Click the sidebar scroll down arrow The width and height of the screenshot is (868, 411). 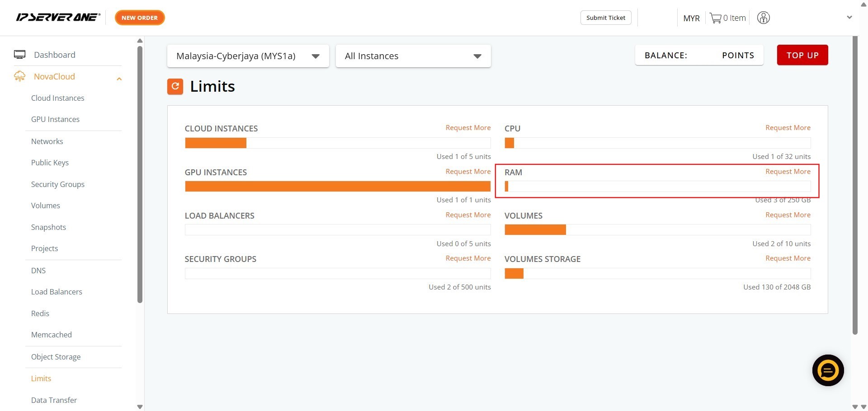(140, 406)
